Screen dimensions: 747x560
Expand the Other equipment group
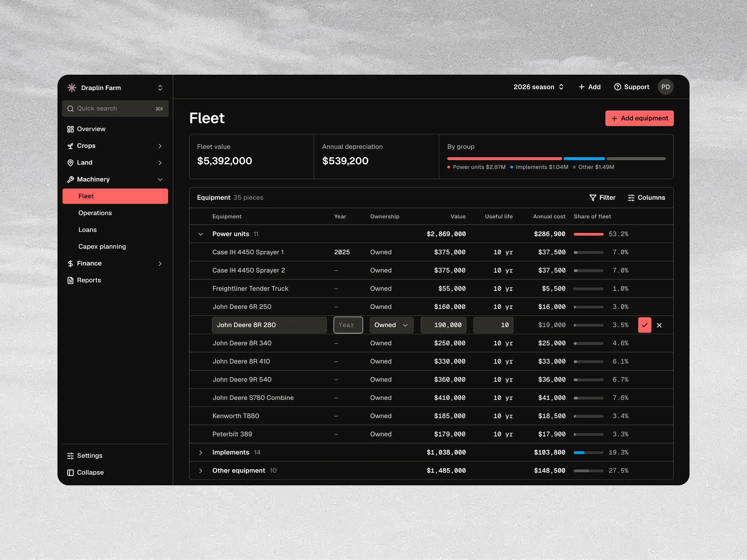click(x=201, y=471)
